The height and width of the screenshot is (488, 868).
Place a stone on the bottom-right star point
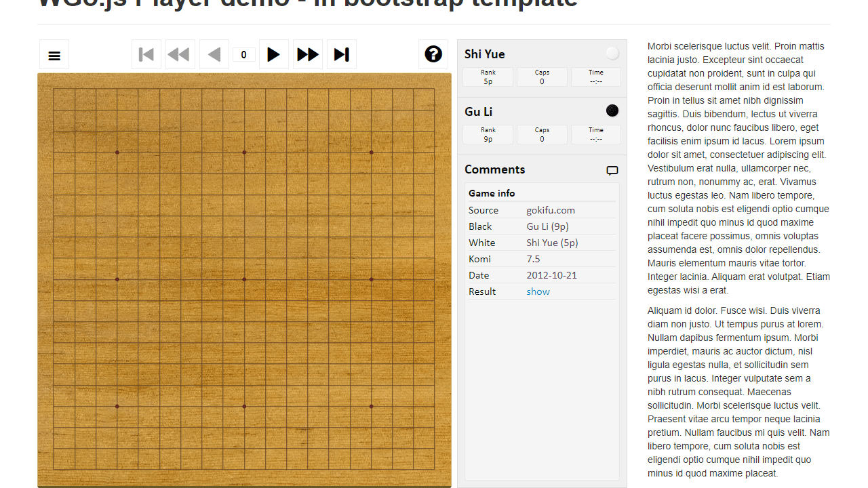(371, 406)
